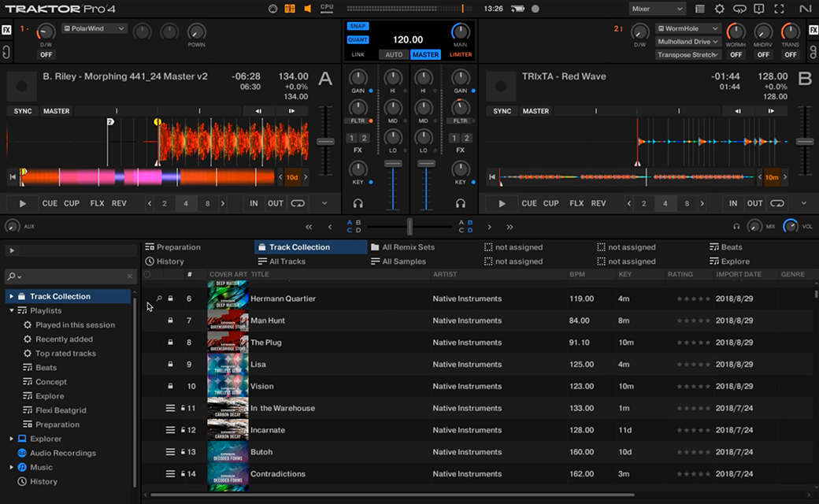Click the audio recorder indicator dot
The image size is (819, 504).
pyautogui.click(x=535, y=9)
